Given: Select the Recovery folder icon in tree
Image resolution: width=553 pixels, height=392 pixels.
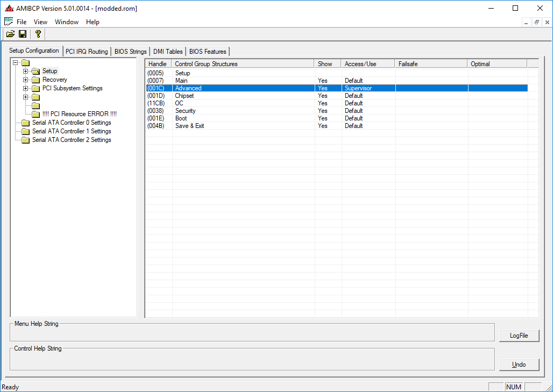Looking at the screenshot, I should pyautogui.click(x=36, y=80).
